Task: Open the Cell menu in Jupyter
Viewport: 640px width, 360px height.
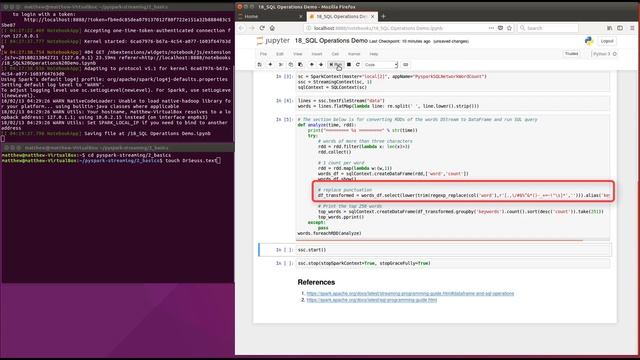Action: (x=335, y=54)
